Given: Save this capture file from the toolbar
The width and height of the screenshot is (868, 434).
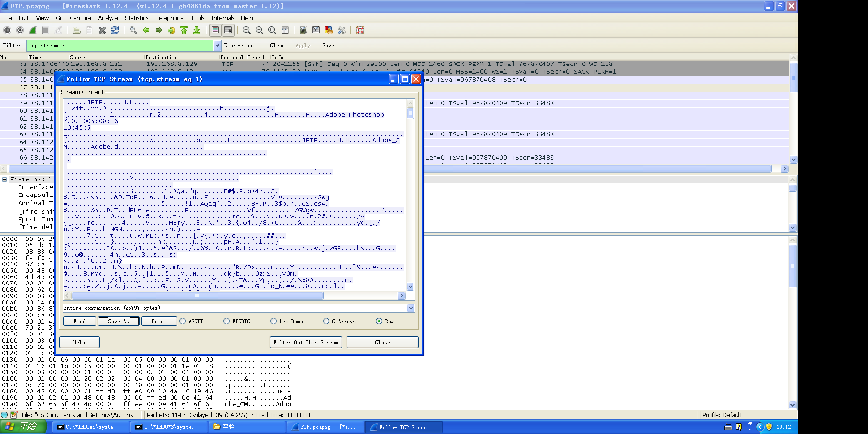Looking at the screenshot, I should pyautogui.click(x=89, y=30).
